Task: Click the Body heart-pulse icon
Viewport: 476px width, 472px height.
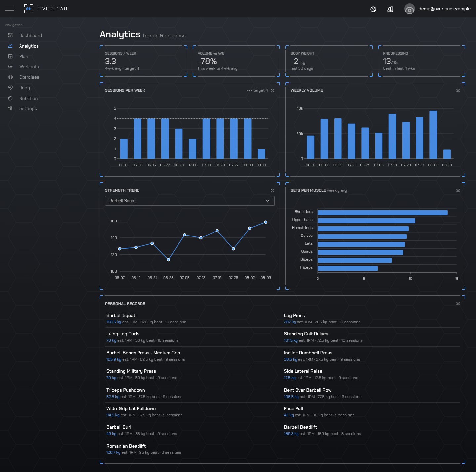Action: pos(10,88)
